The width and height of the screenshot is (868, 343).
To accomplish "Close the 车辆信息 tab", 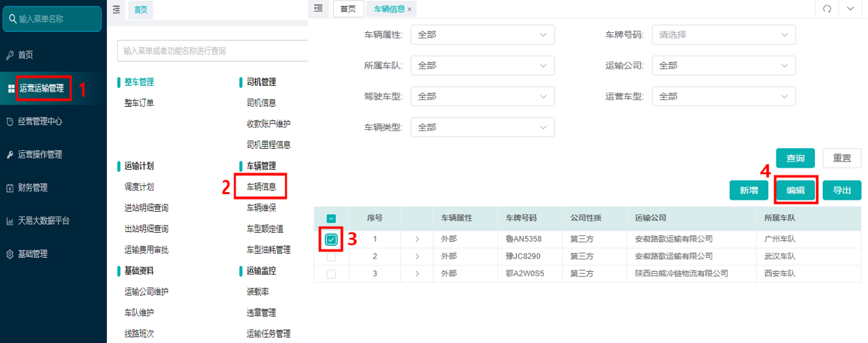I will coord(409,9).
